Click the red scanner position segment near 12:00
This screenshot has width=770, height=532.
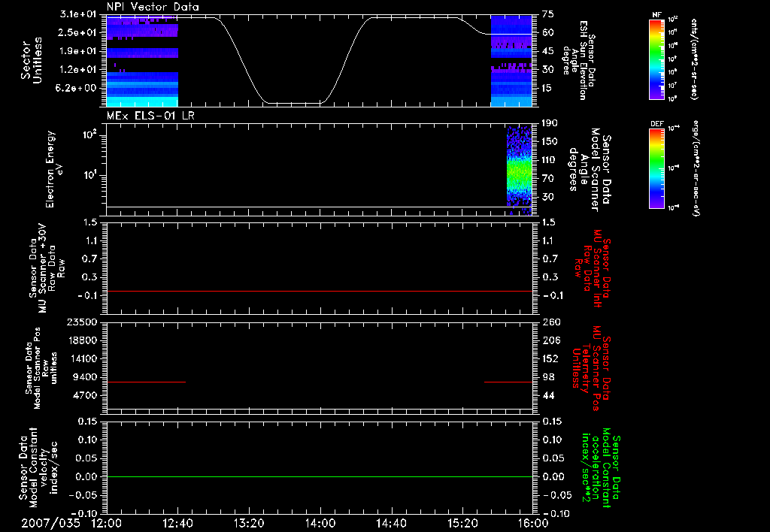(146, 382)
